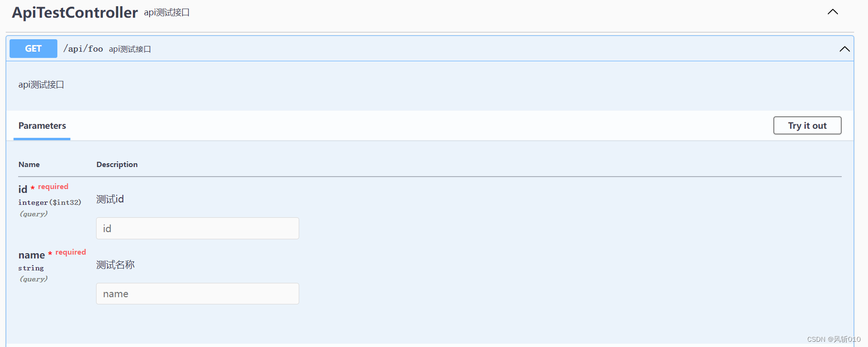Click inside the id input field
868x347 pixels.
(197, 228)
